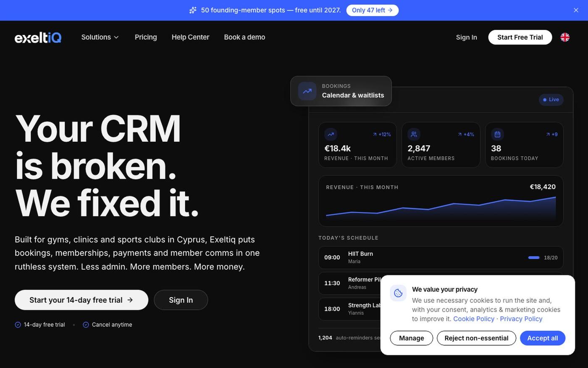Screen dimensions: 588x368
Task: Click the arrow beside +12% revenue change
Action: [x=375, y=135]
